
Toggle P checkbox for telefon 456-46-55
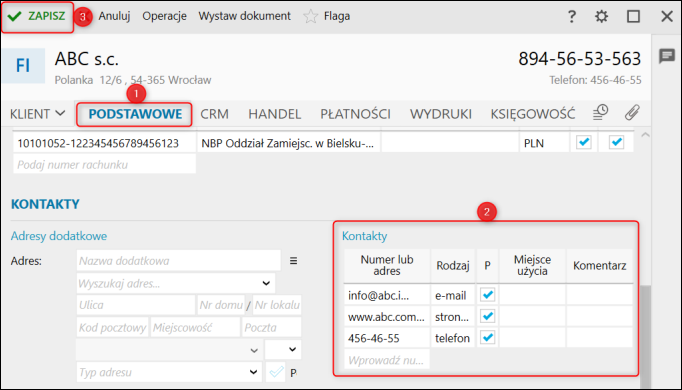point(488,337)
